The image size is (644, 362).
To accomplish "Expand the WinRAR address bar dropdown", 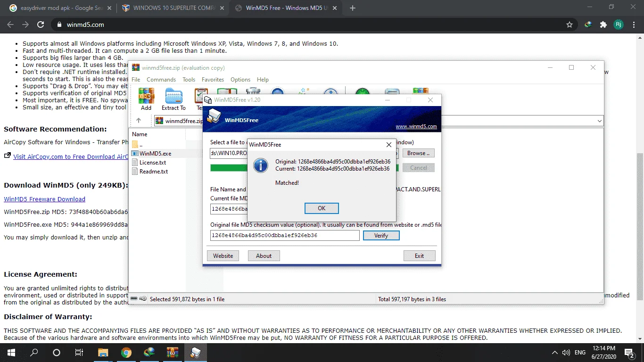I will coord(599,121).
